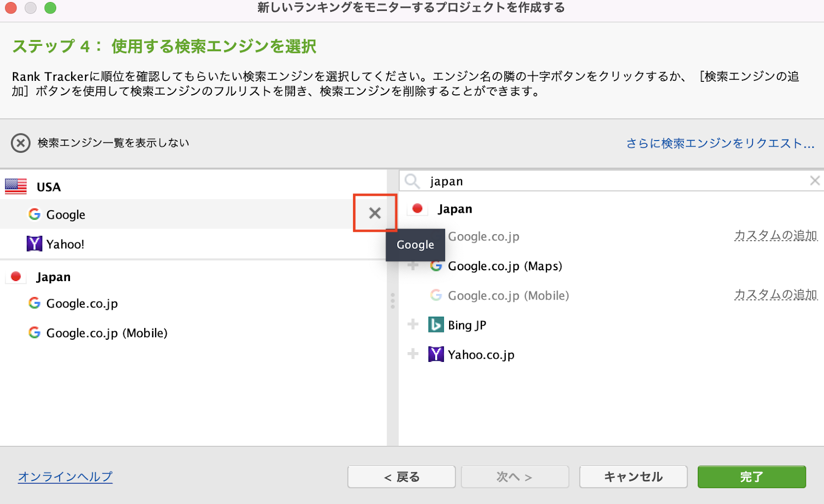The height and width of the screenshot is (504, 824).
Task: Add Bing JP with plus button
Action: (x=413, y=324)
